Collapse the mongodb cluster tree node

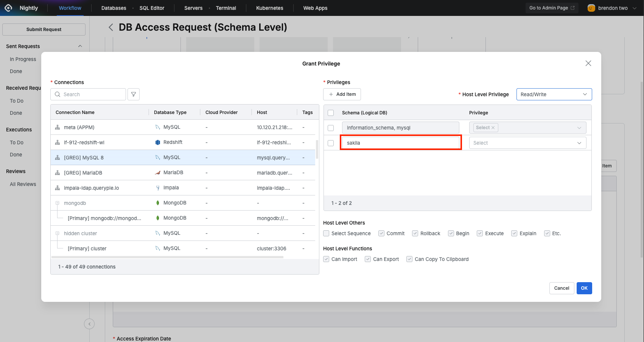click(58, 203)
